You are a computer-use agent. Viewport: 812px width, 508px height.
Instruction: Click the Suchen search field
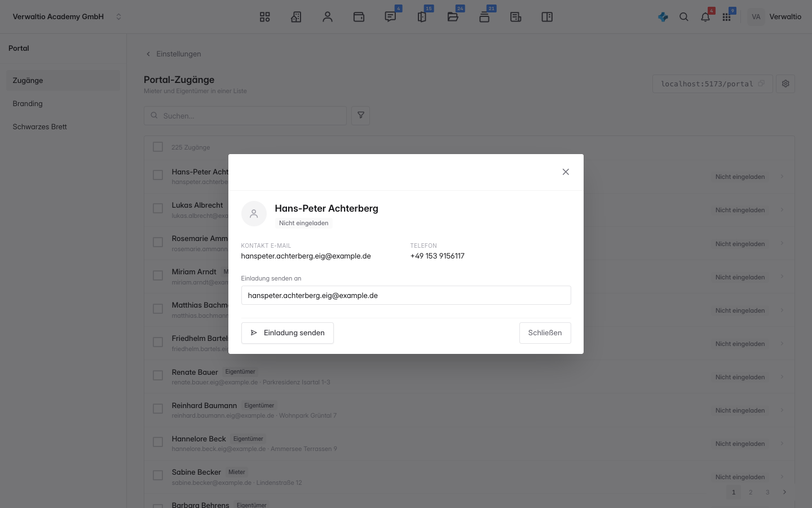245,116
